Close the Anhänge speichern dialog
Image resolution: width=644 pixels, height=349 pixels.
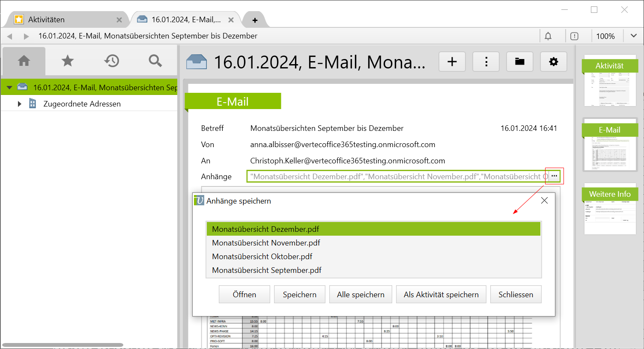coord(544,201)
